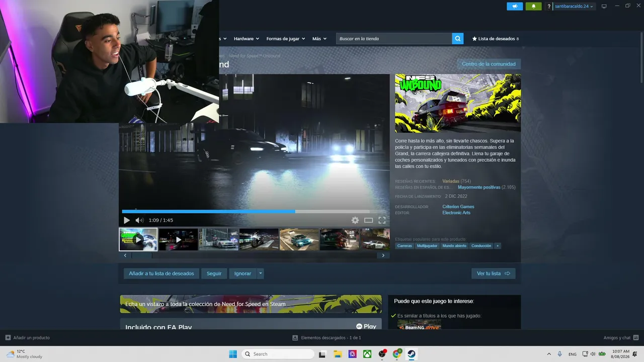Screen dimensions: 644x362
Task: Click the Ver tu lista button
Action: coord(494,274)
